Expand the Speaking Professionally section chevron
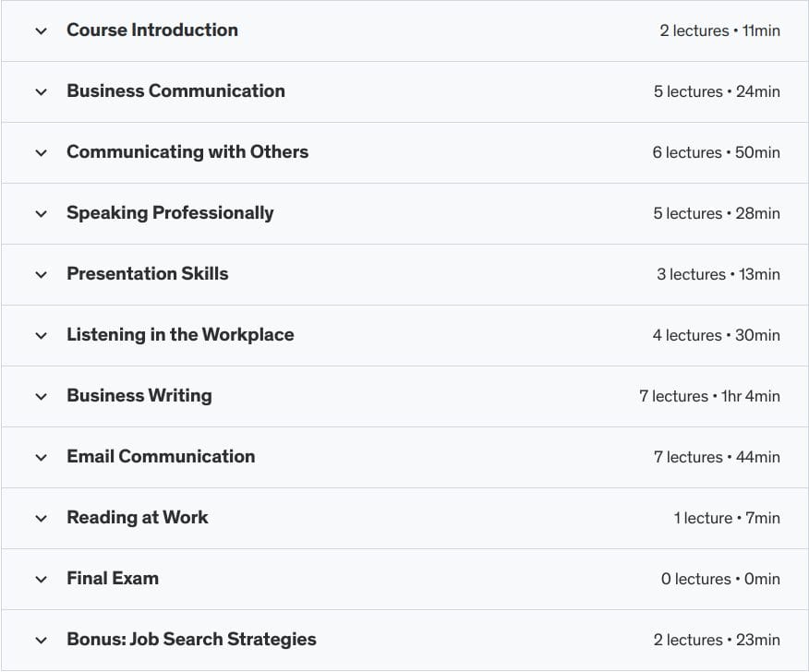This screenshot has width=809, height=672. tap(41, 213)
